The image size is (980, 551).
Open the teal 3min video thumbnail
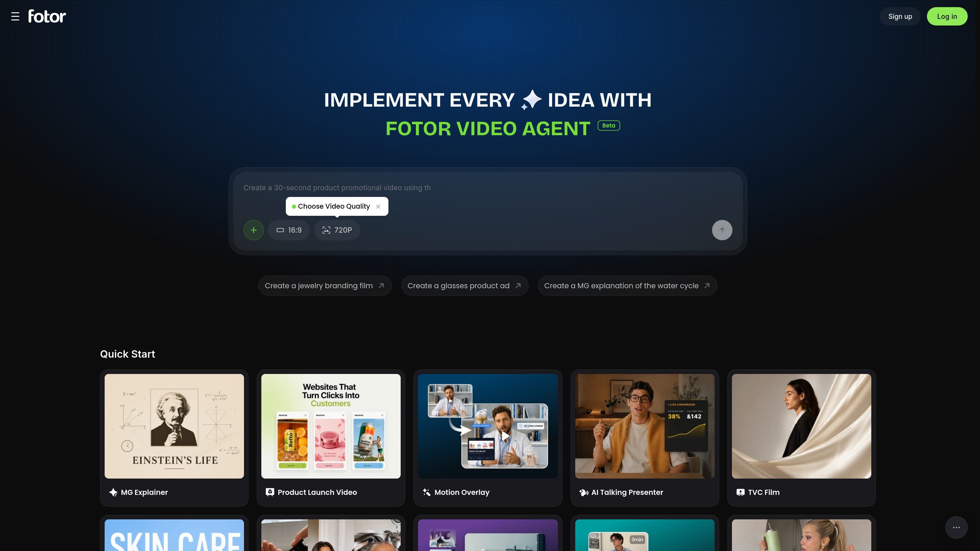pyautogui.click(x=645, y=535)
